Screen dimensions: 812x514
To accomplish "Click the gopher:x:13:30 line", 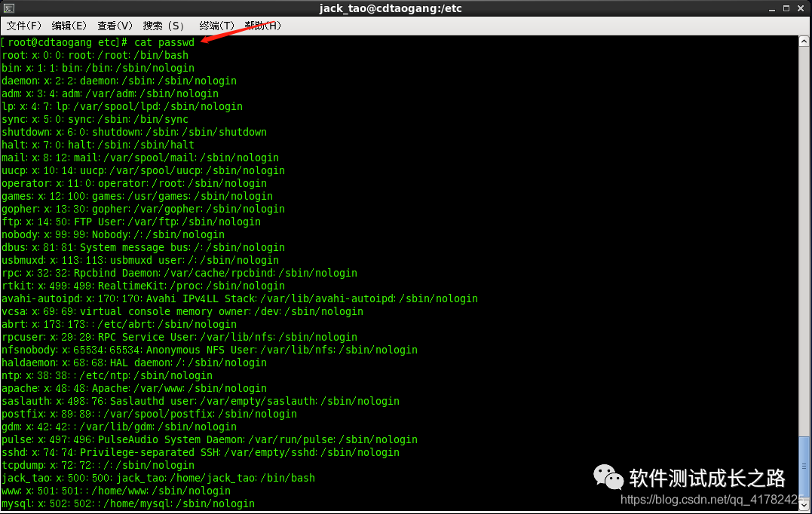I will click(x=143, y=209).
